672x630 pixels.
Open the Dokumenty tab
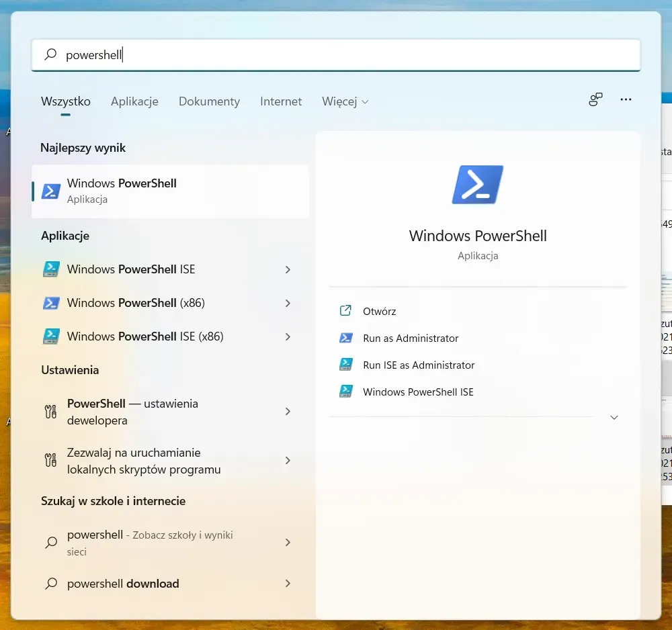click(x=209, y=101)
